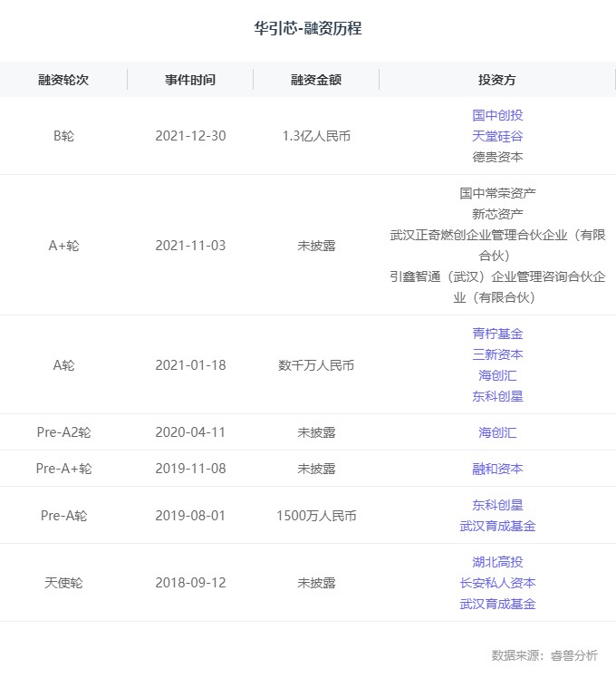Open 武汉育成基金 in the 天使轮 row
This screenshot has height=688, width=616.
pos(497,604)
